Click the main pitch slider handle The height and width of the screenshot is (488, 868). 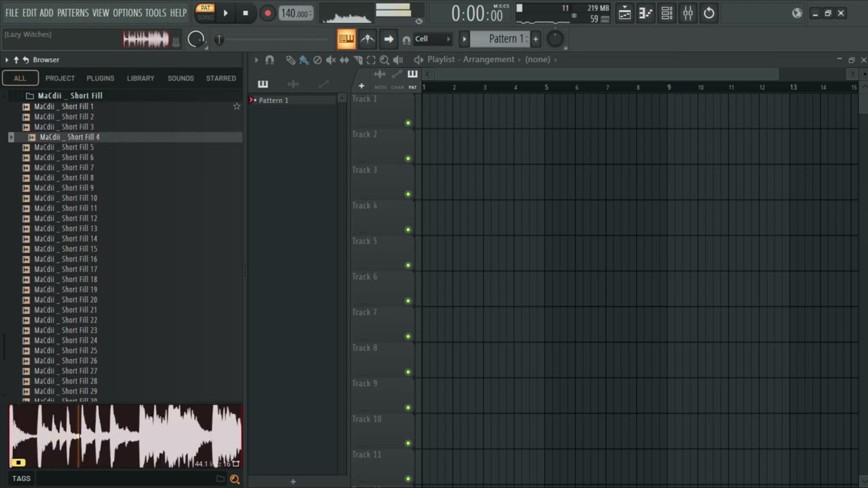click(x=219, y=40)
